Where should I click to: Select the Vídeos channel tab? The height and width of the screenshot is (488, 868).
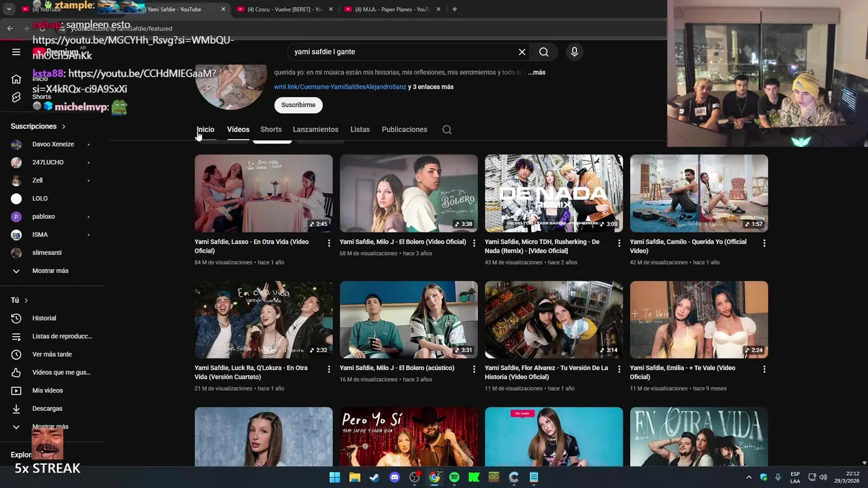(238, 129)
